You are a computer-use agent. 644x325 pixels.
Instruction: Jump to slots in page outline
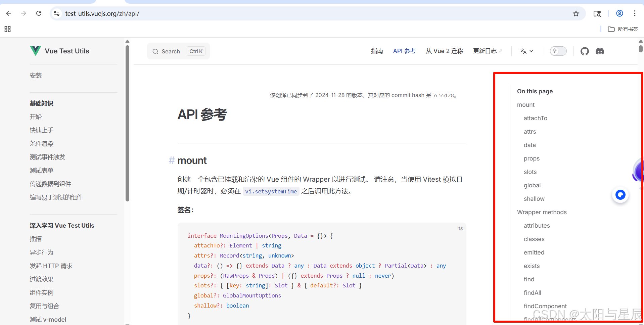530,172
